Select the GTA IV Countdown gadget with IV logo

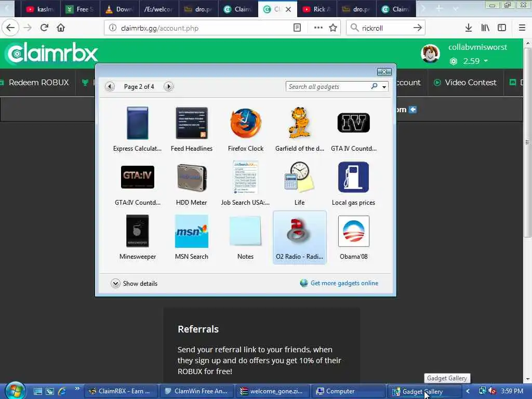click(x=353, y=129)
